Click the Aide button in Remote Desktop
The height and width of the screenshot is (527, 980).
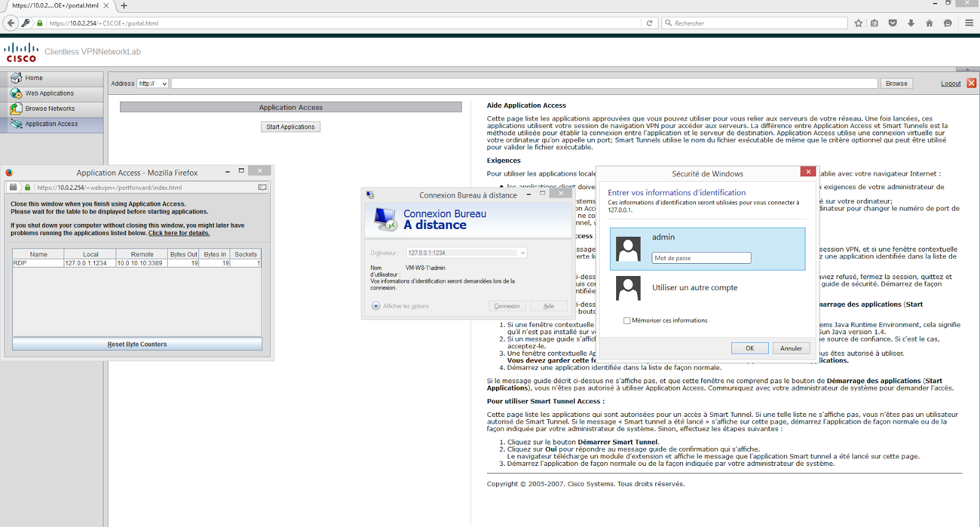coord(549,306)
